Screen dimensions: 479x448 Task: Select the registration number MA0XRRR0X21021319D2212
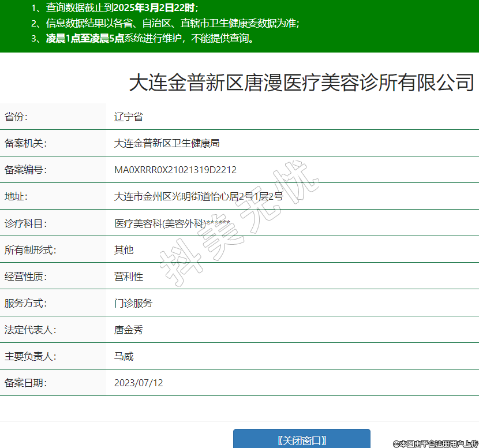pos(175,170)
